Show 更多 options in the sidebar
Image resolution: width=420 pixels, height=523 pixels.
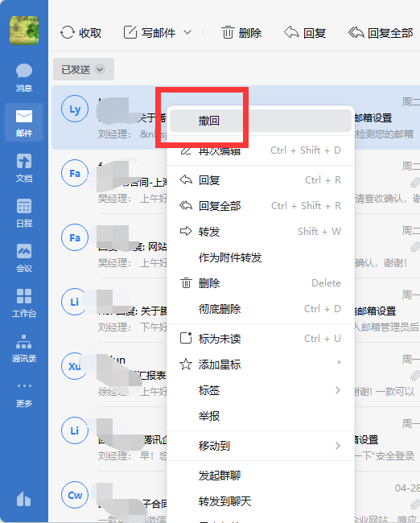[x=24, y=395]
